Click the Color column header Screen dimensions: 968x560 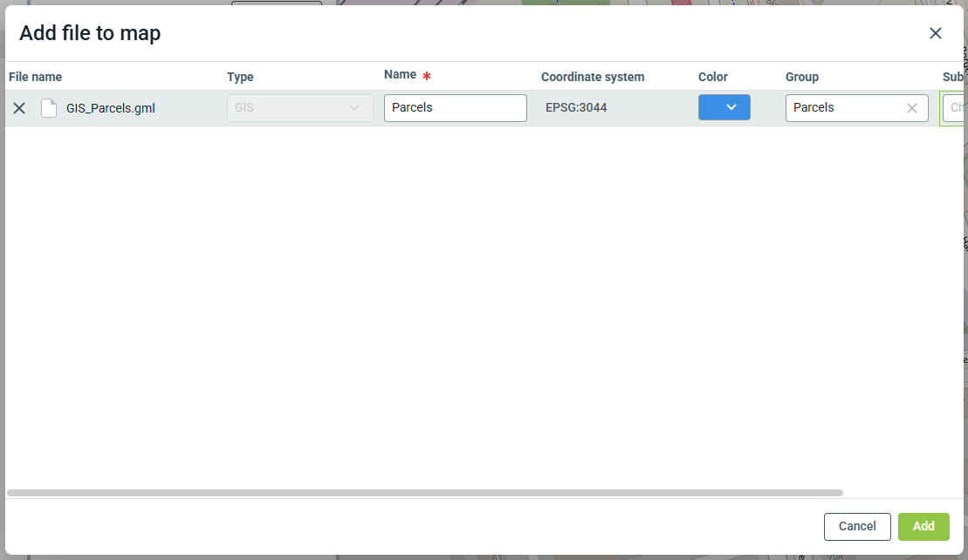[x=712, y=77]
